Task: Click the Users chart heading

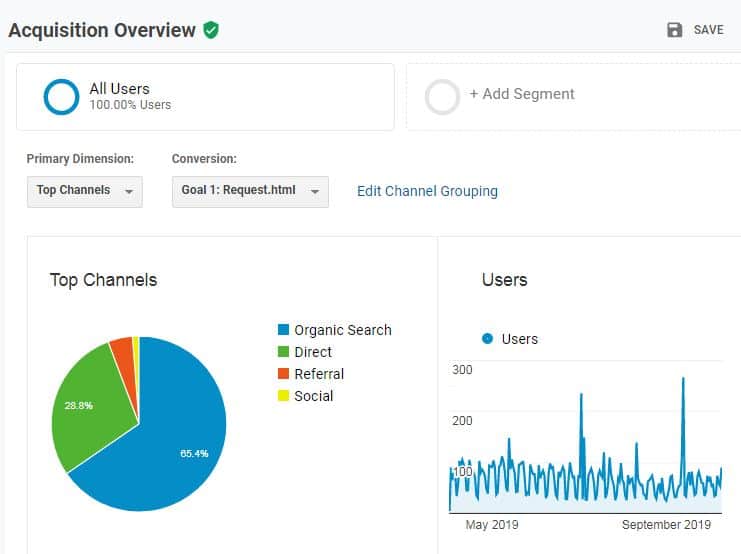Action: point(504,280)
